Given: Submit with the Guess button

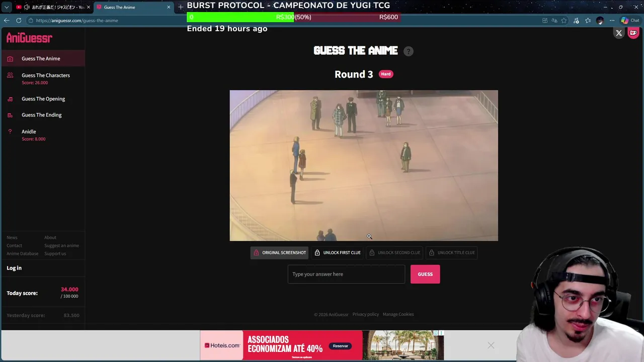Looking at the screenshot, I should pyautogui.click(x=425, y=274).
